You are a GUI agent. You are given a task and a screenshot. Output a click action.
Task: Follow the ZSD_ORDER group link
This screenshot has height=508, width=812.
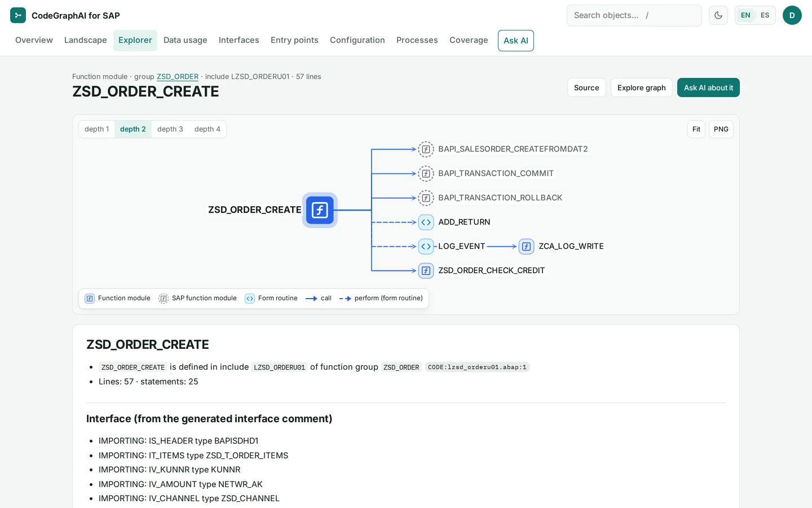click(178, 77)
